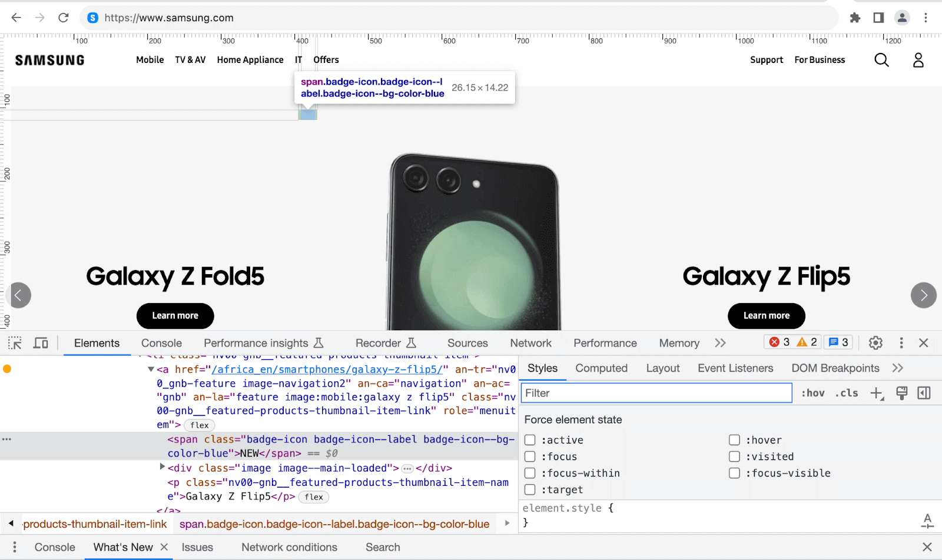
Task: Show more DevTools panel tabs
Action: tap(720, 343)
